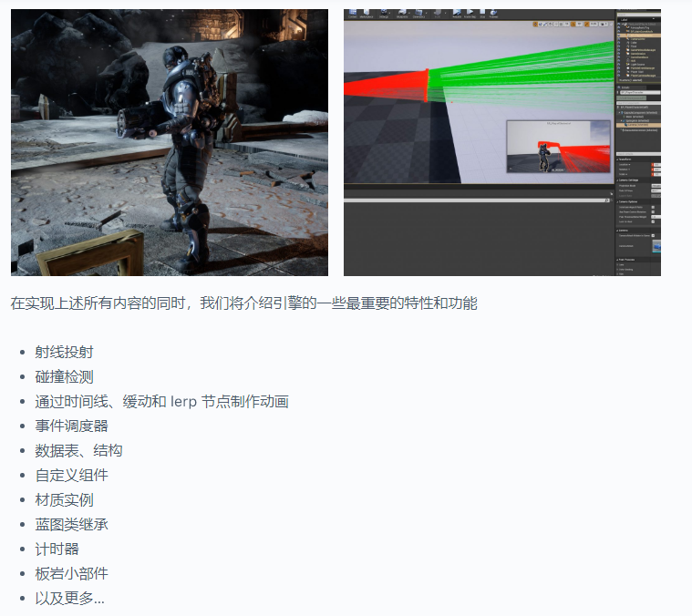Open the Unreal editor line trace screenshot
The height and width of the screenshot is (616, 692).
point(502,142)
